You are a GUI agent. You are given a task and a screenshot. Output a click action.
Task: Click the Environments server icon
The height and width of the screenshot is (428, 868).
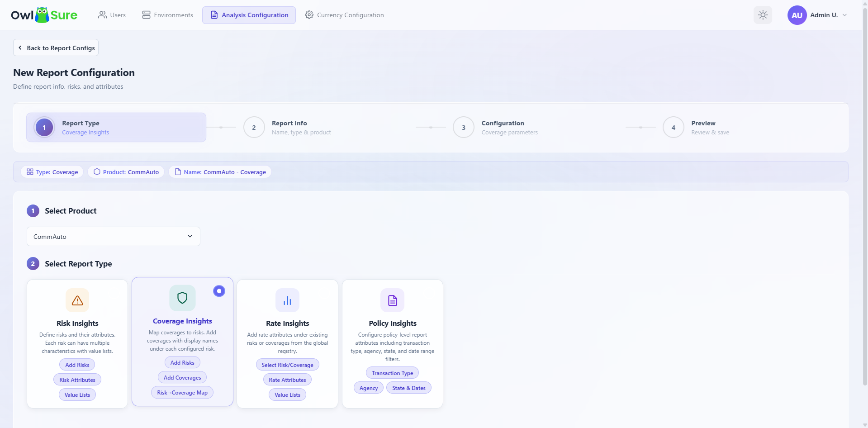(146, 15)
